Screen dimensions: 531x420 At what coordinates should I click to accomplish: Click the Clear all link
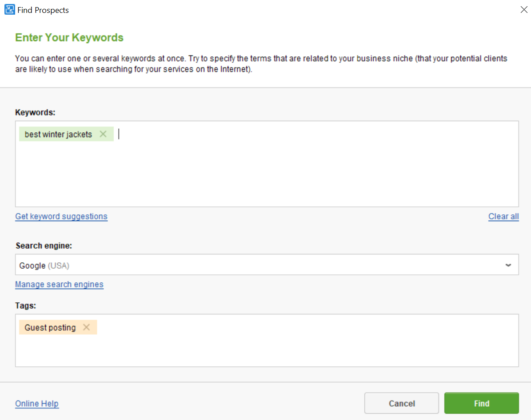tap(503, 217)
